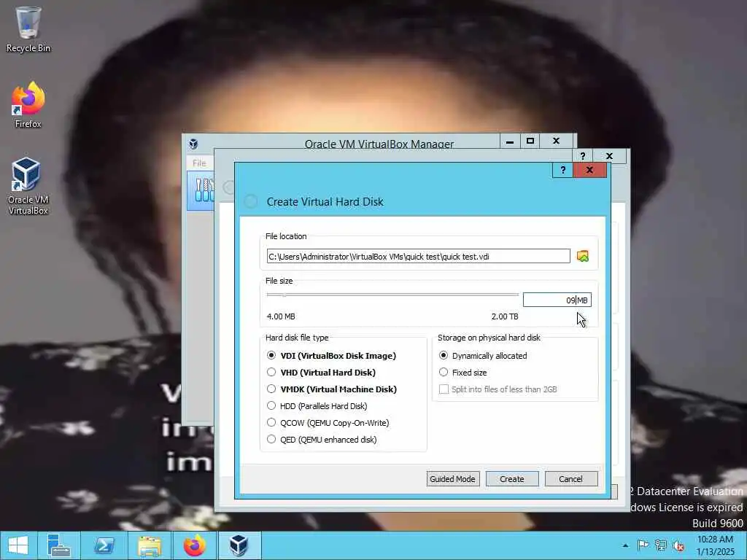
Task: Switch to VirtualBox on the taskbar
Action: point(239,545)
